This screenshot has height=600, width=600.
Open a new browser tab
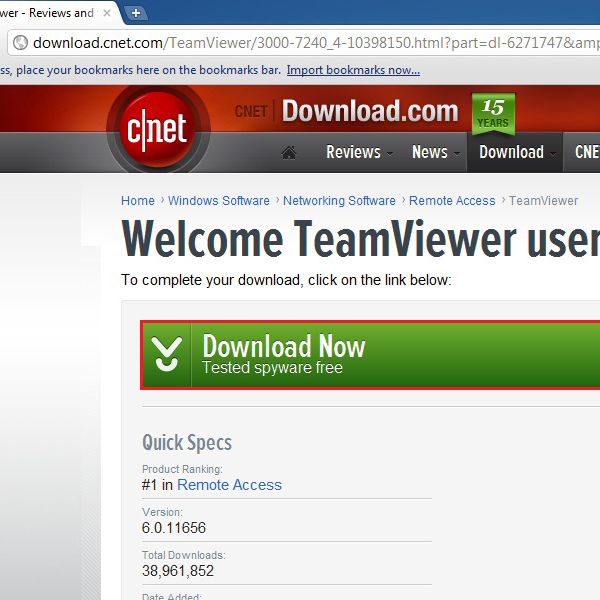(x=135, y=13)
